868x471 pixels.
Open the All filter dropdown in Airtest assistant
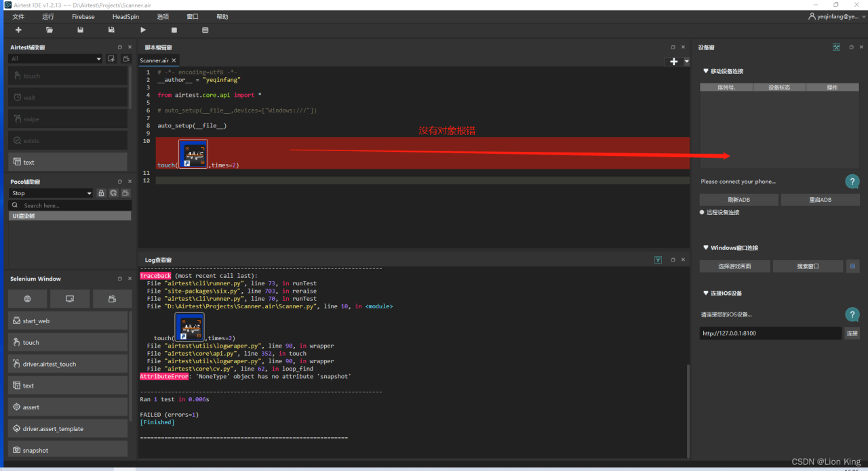(56, 59)
